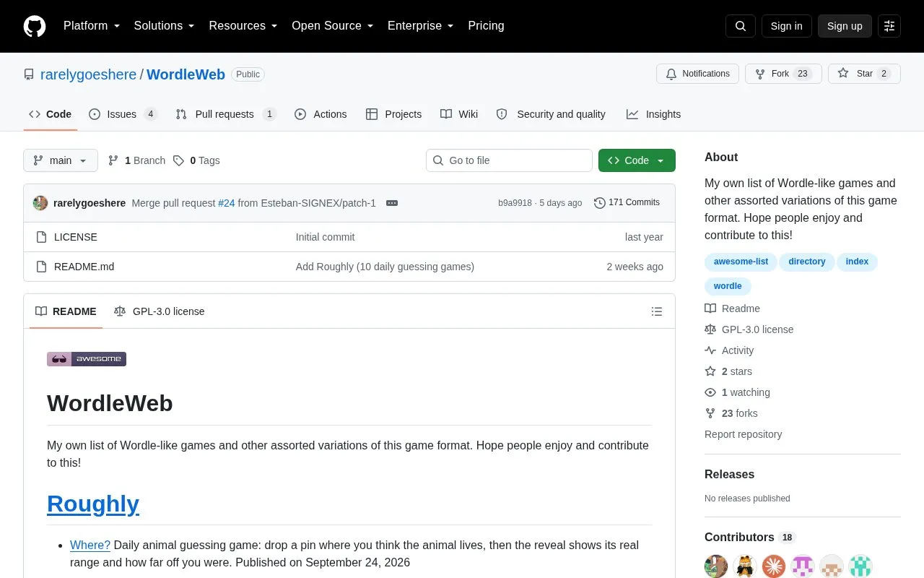Click the directory topic tag
Image resolution: width=924 pixels, height=578 pixels.
pyautogui.click(x=807, y=262)
